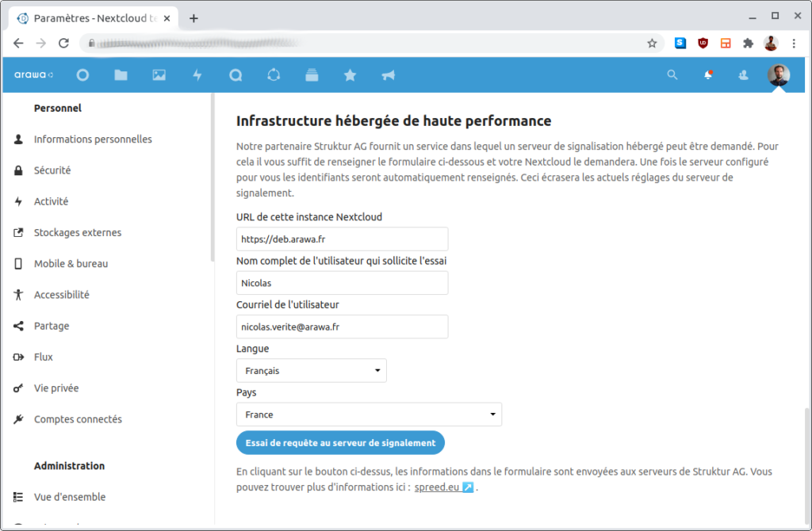Open the star favorites app icon

350,75
